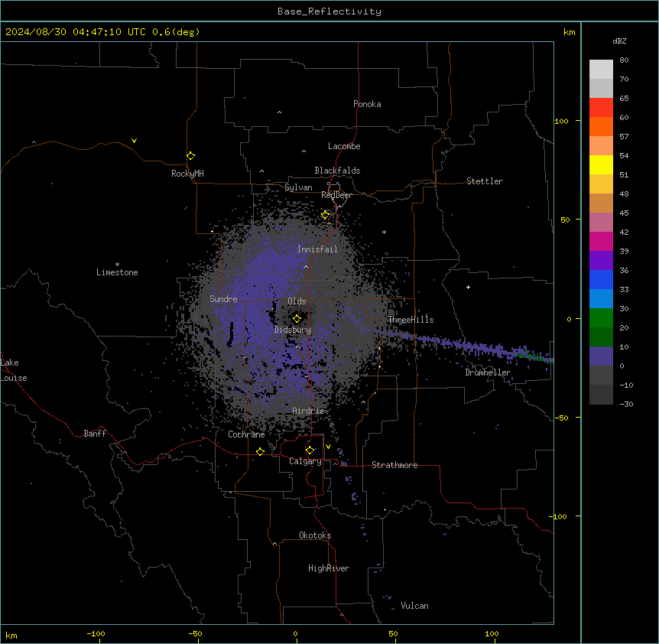Click the Lacombe city label
The image size is (659, 644).
(344, 146)
